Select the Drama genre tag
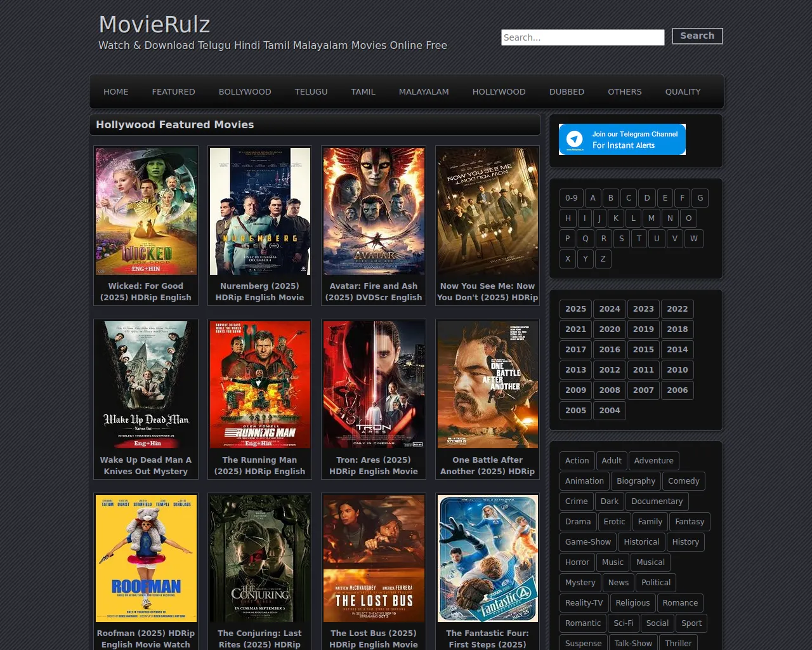 [x=578, y=522]
